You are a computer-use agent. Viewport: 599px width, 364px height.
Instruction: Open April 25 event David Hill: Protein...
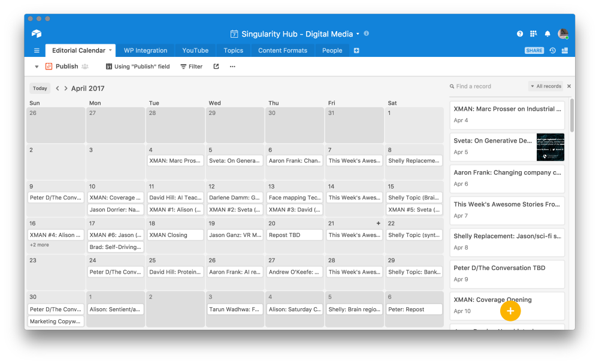point(176,272)
